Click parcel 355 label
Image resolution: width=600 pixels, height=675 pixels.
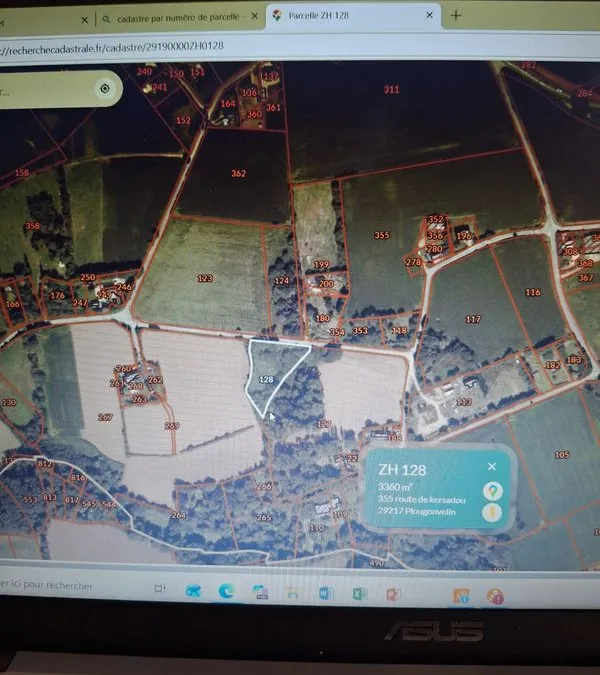[x=382, y=235]
